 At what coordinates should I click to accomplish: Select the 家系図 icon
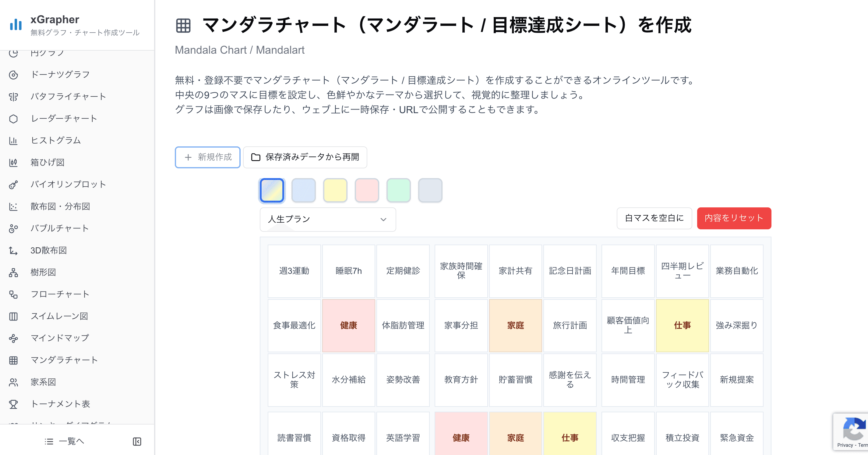click(x=13, y=382)
